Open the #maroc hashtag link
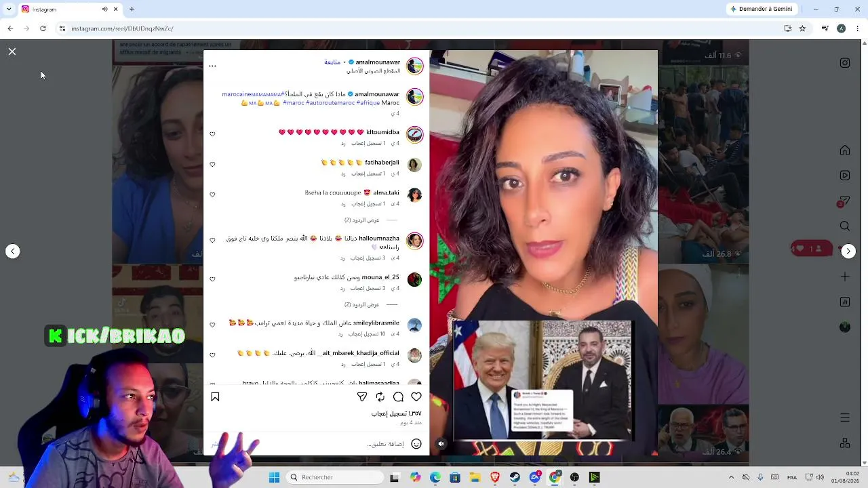Image resolution: width=868 pixels, height=488 pixels. coord(293,103)
